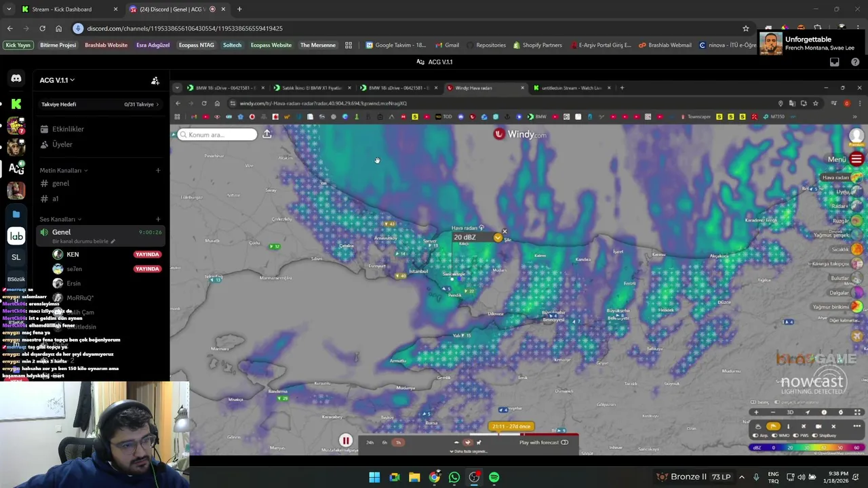Click the dBZ color scale legend
The width and height of the screenshot is (868, 488).
[x=807, y=448]
